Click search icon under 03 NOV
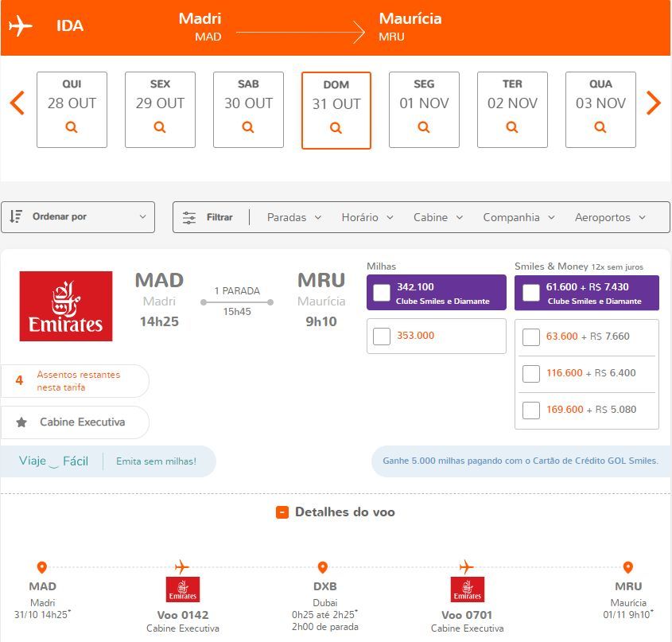The image size is (672, 642). (x=600, y=127)
